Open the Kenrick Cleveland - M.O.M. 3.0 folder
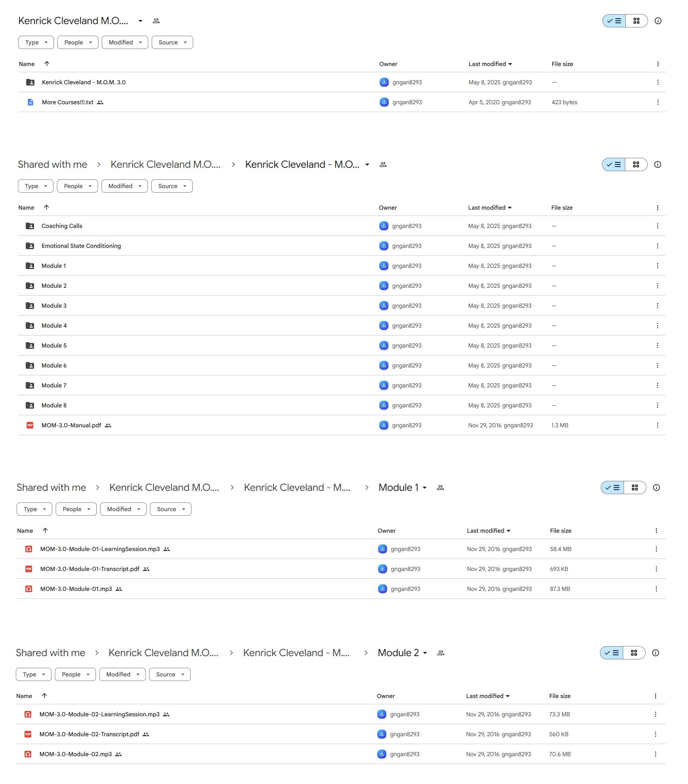The height and width of the screenshot is (784, 688). 84,82
